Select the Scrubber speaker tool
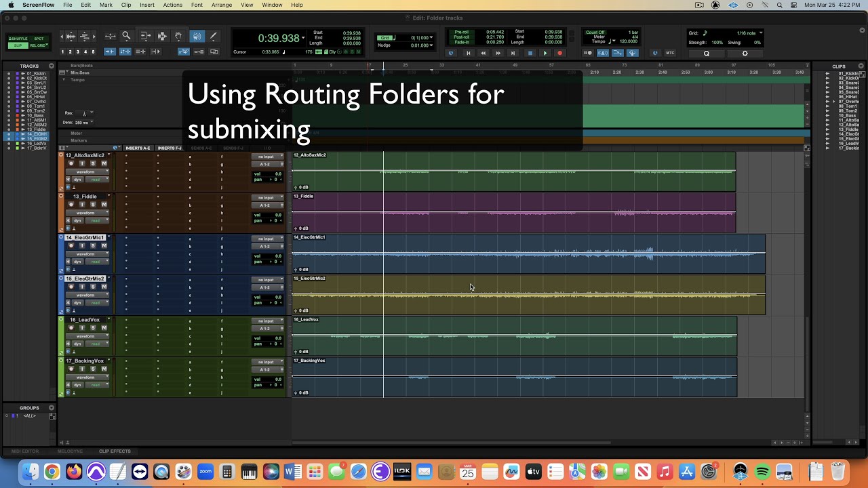 pyautogui.click(x=197, y=37)
